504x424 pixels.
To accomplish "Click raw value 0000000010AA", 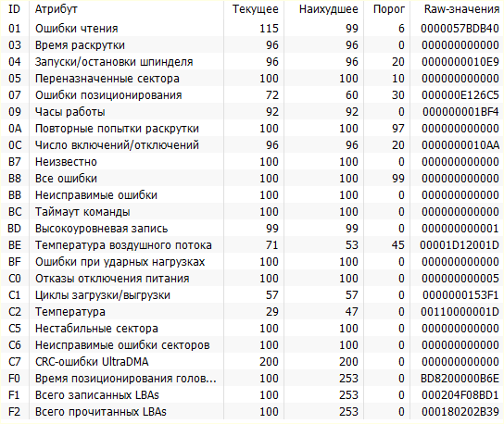I will click(460, 145).
